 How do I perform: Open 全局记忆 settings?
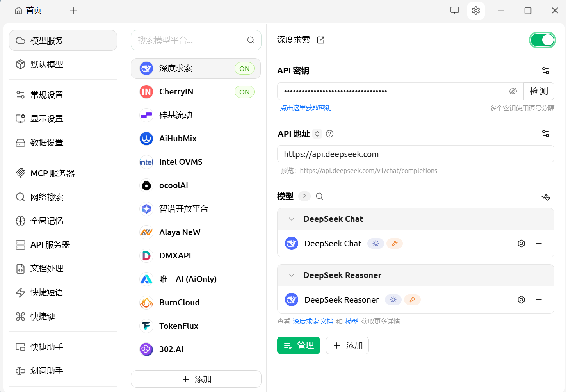point(63,221)
